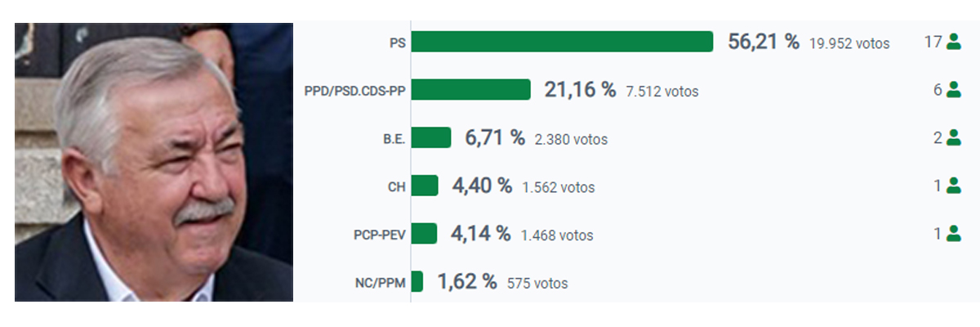Open the candidate portrait photo
980x327 pixels.
pos(154,162)
